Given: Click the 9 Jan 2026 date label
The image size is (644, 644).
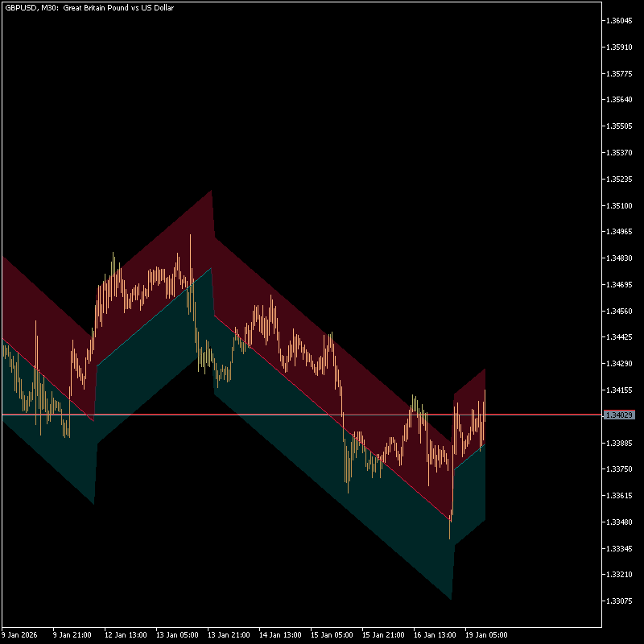Looking at the screenshot, I should [x=20, y=634].
